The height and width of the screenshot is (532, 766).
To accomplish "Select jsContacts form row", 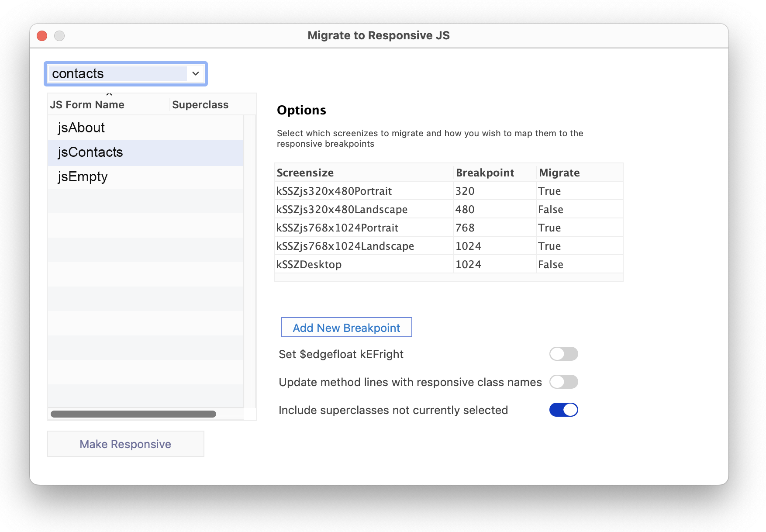I will [145, 152].
